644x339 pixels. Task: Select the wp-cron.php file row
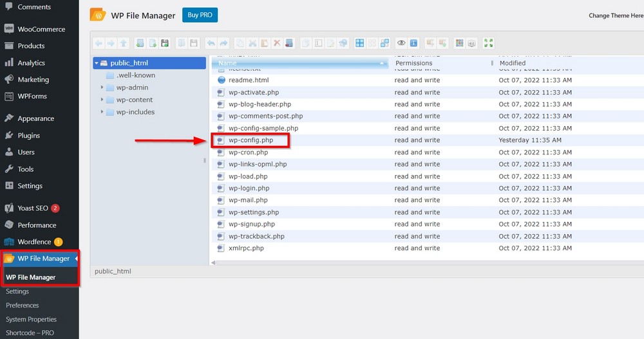(x=428, y=152)
